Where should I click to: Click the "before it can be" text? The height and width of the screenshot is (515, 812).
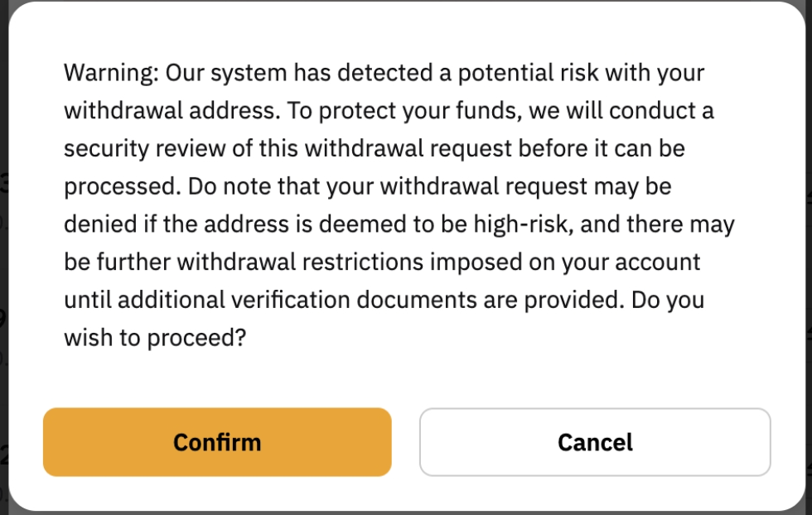pyautogui.click(x=604, y=148)
